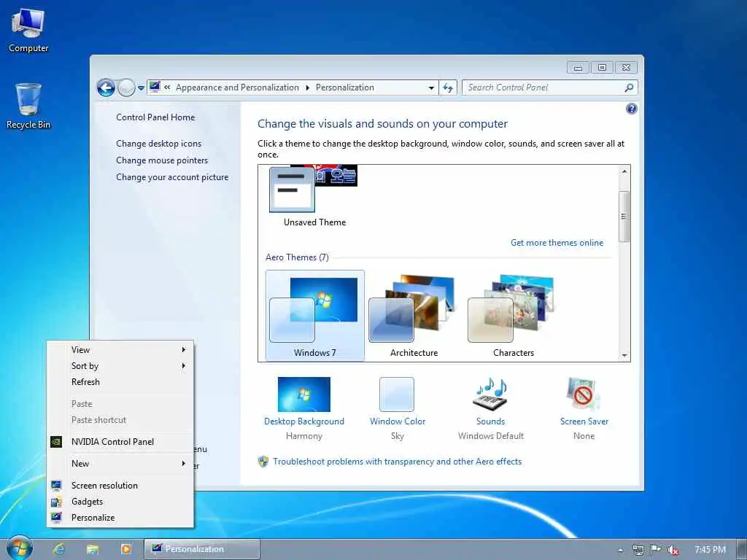Open the Computer desktop icon
The width and height of the screenshot is (747, 560).
28,30
